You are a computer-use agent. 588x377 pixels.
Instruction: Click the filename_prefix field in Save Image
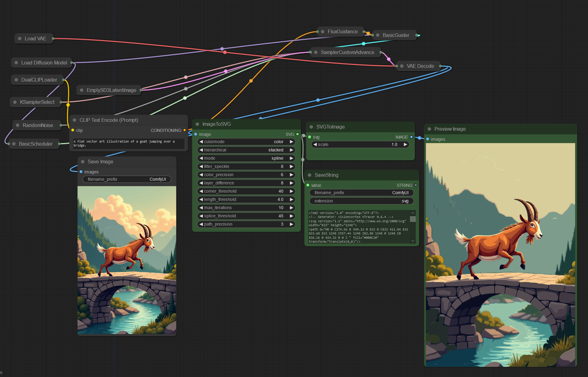pos(127,179)
